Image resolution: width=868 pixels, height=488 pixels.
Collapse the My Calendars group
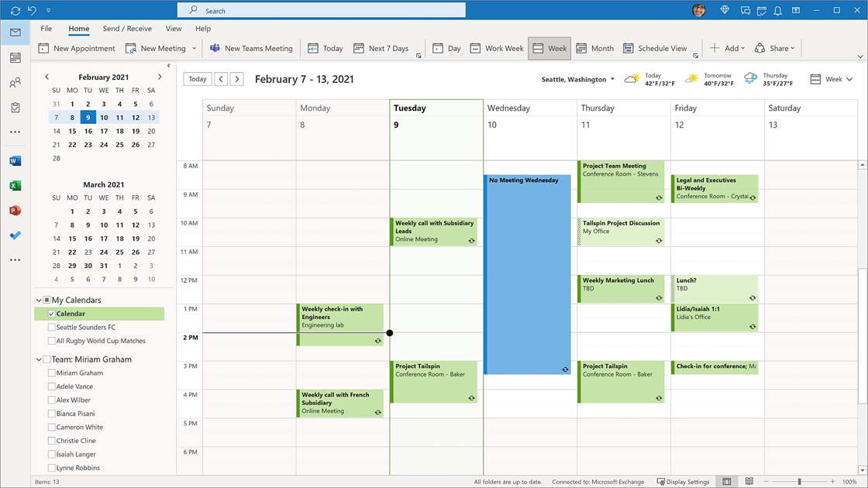[39, 300]
